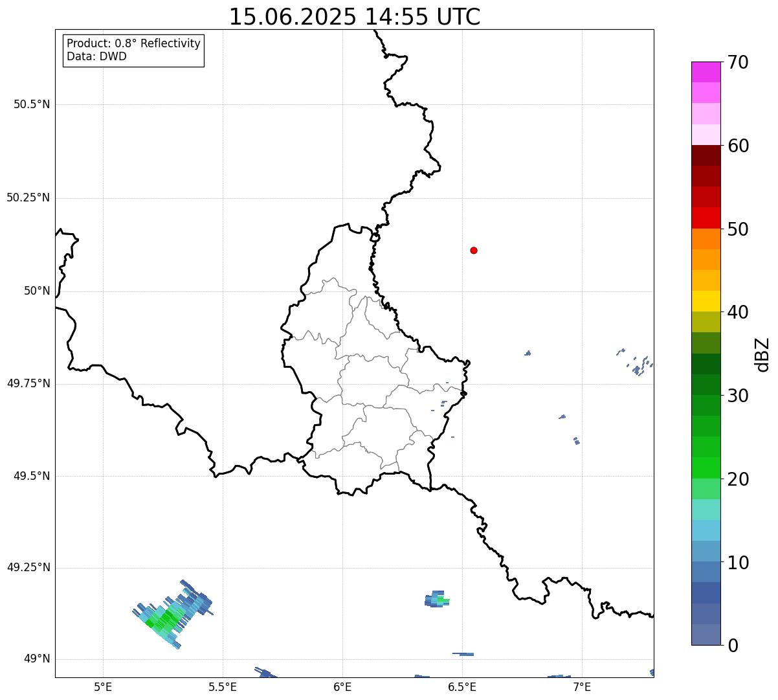Viewport: 778px width, 700px height.
Task: Pick the orange colorbar segment below 50
Action: click(706, 239)
